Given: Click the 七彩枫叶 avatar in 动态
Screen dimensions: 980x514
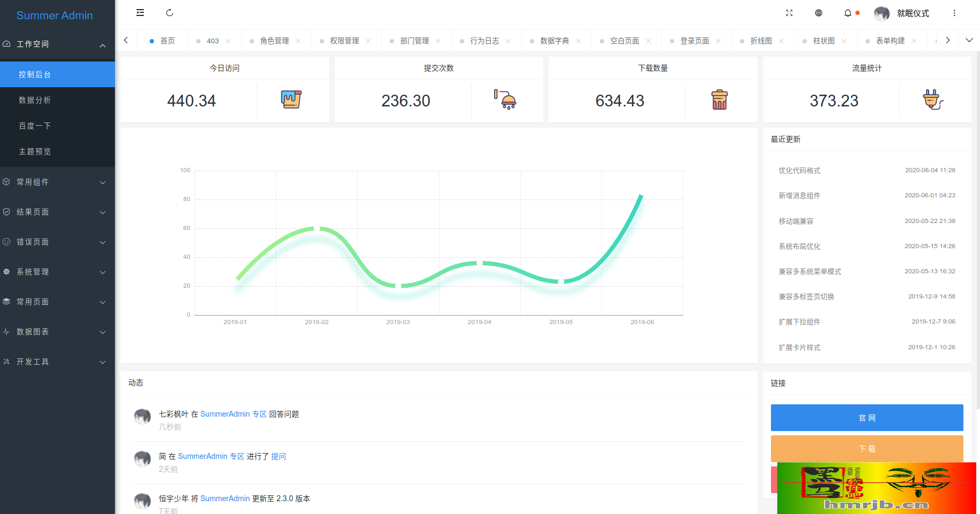Looking at the screenshot, I should click(142, 417).
